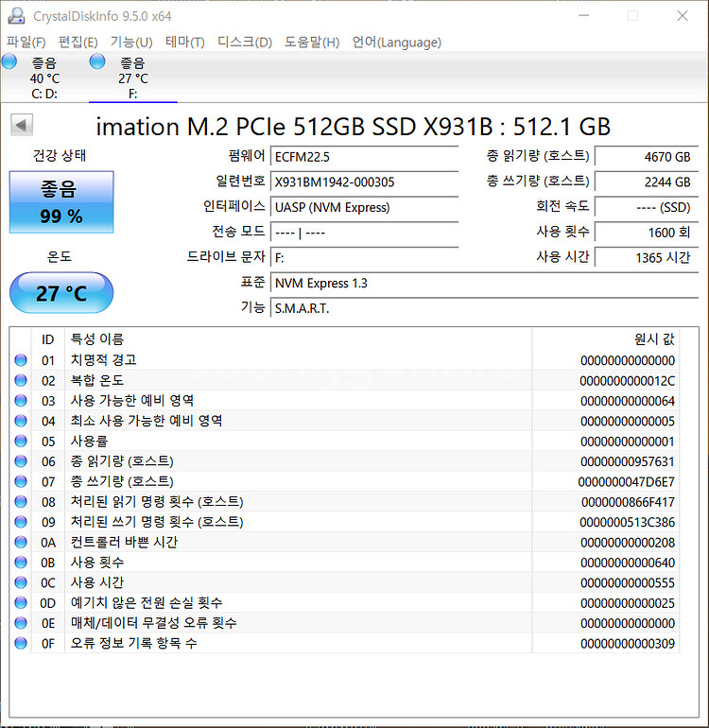Click the status icon for row 07 총 쓰기량
This screenshot has width=709, height=728.
point(21,481)
